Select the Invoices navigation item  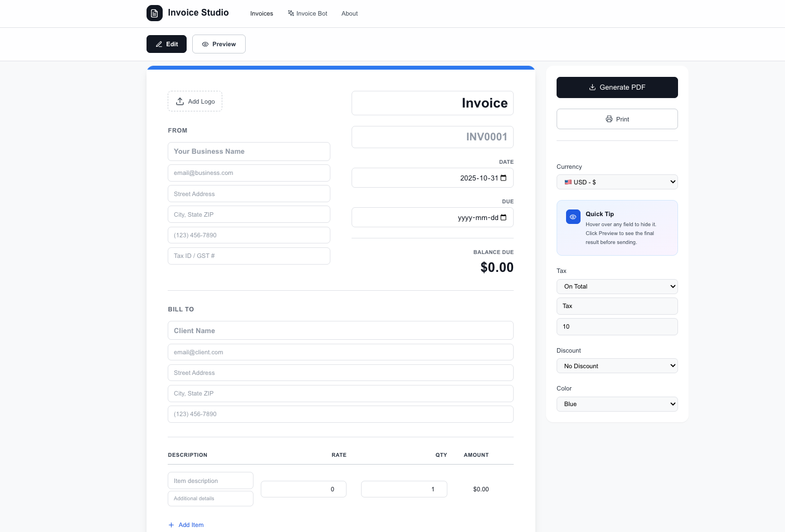click(261, 13)
